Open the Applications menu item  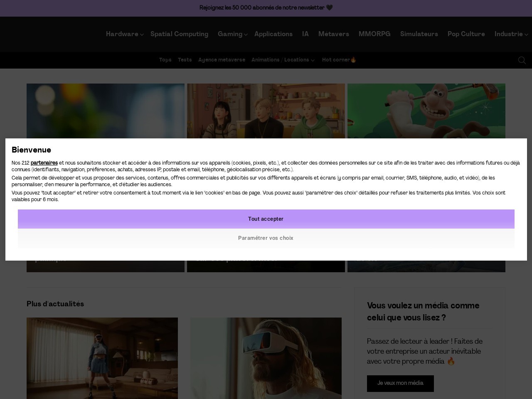click(273, 34)
